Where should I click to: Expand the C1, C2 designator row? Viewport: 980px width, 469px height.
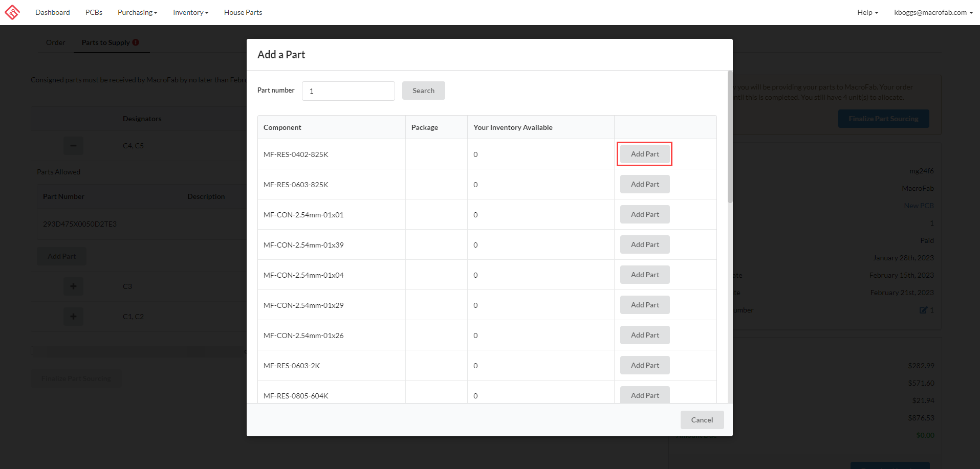tap(73, 317)
